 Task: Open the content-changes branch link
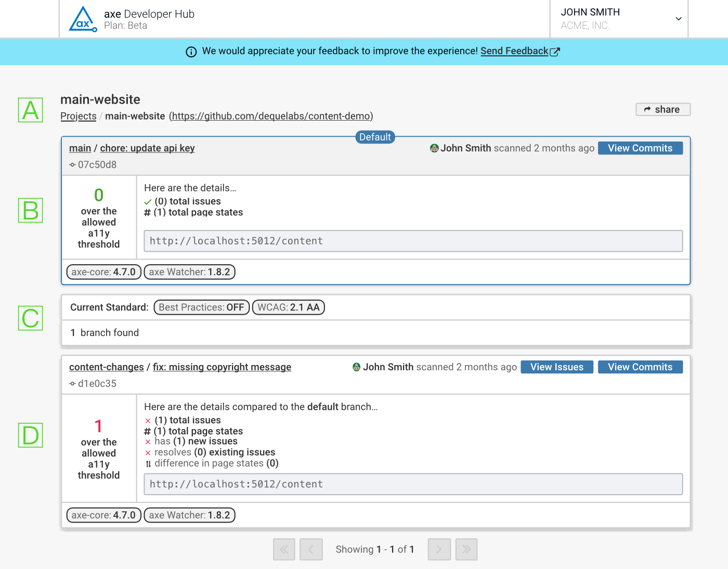pyautogui.click(x=106, y=367)
